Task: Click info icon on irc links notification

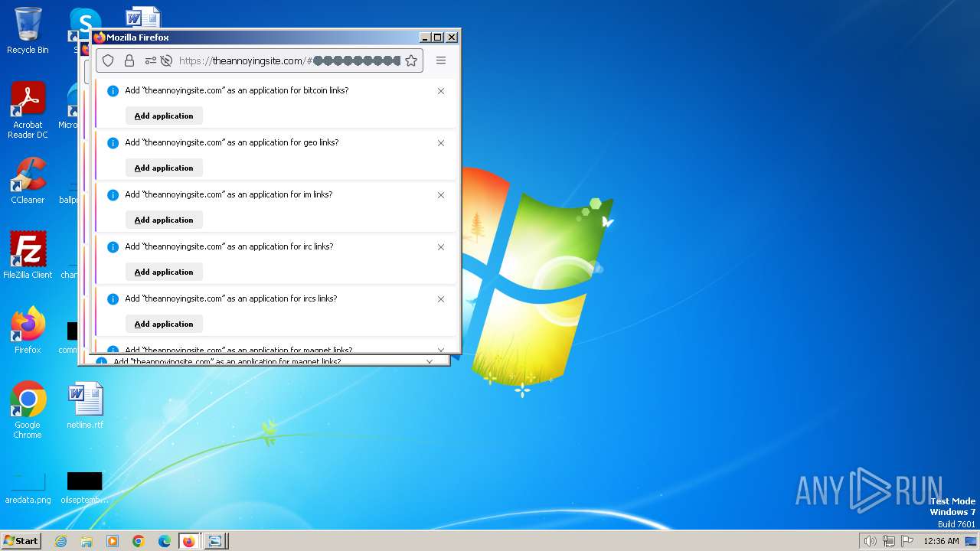Action: 113,247
